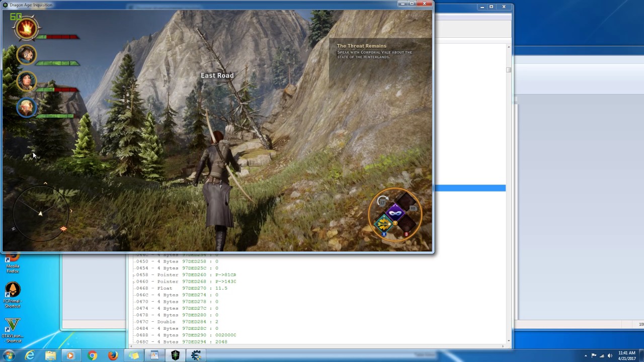
Task: Activate the purple mask stealth ability
Action: point(395,212)
